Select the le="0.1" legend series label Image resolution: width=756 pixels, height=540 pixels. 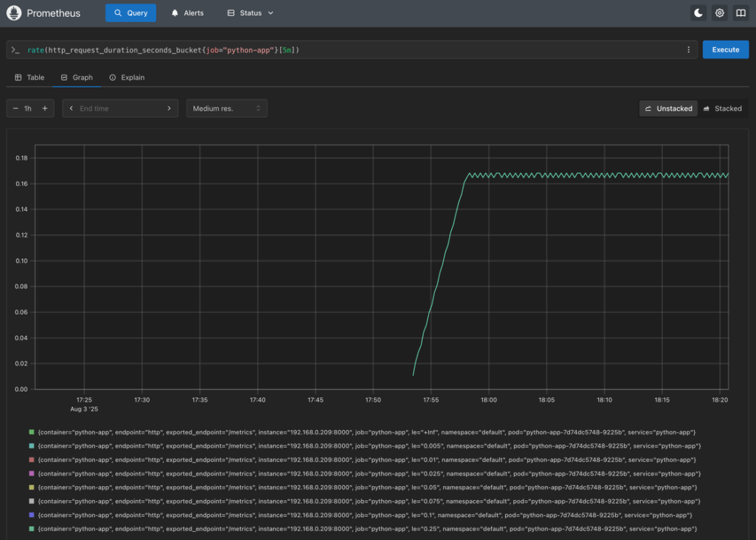click(365, 515)
